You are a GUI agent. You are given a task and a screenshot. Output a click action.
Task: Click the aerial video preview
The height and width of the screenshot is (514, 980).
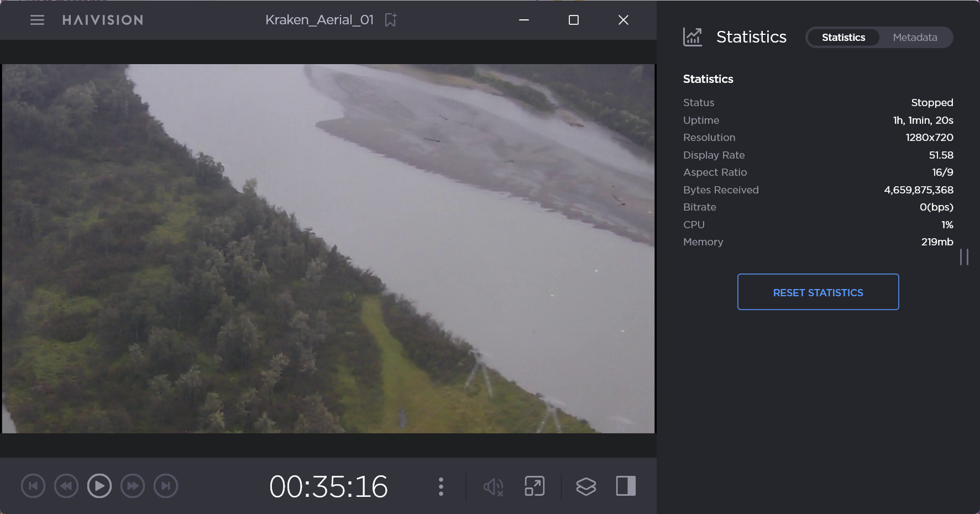coord(328,249)
